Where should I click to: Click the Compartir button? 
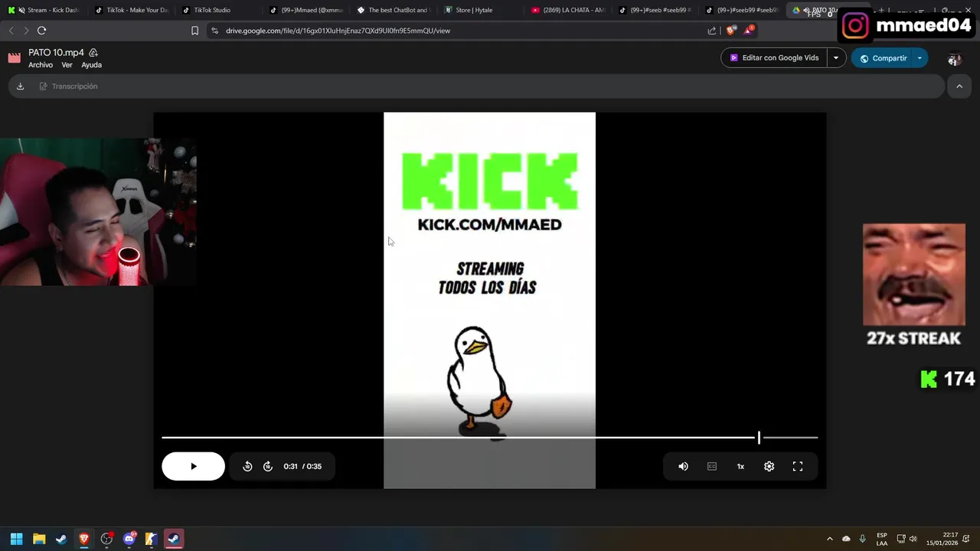point(882,58)
